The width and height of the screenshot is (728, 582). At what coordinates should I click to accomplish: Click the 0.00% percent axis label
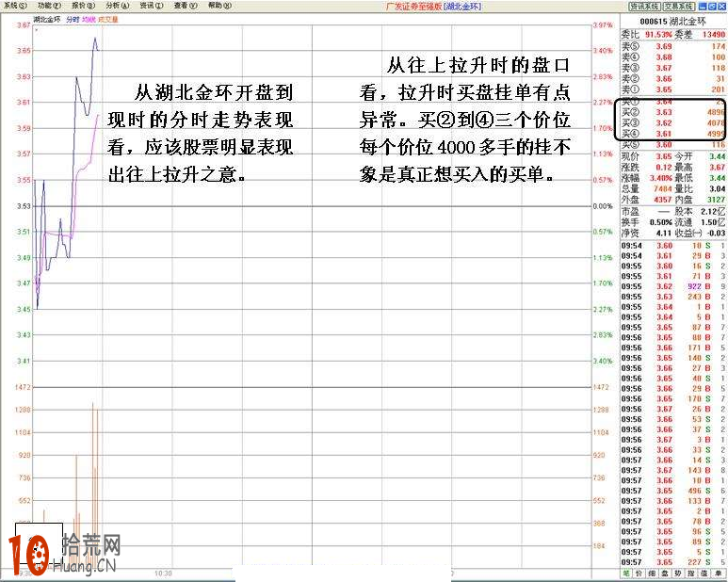click(x=603, y=205)
